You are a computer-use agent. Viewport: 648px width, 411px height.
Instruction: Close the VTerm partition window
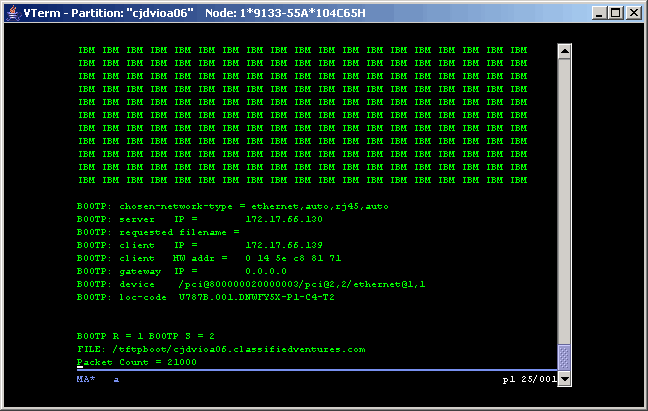[x=632, y=13]
